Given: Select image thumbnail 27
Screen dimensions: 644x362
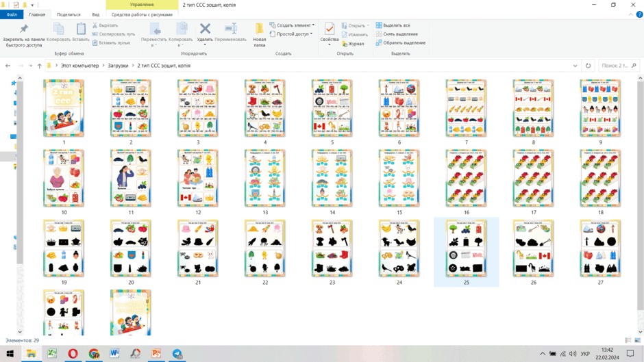Looking at the screenshot, I should coord(600,248).
